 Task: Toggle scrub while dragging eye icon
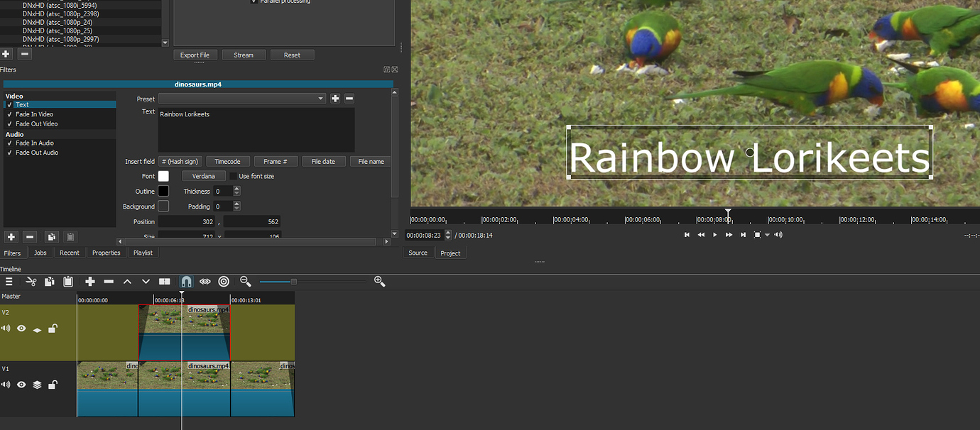point(205,282)
